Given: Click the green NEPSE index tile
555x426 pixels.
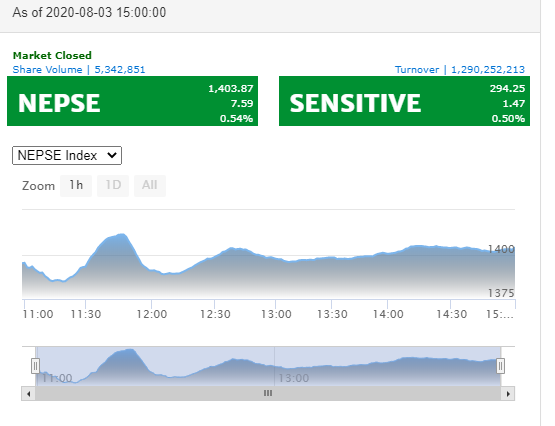Looking at the screenshot, I should 132,101.
